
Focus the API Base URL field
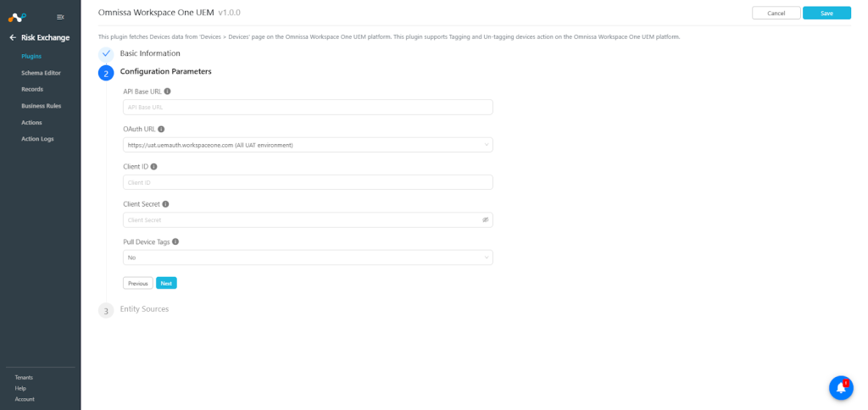(x=308, y=108)
